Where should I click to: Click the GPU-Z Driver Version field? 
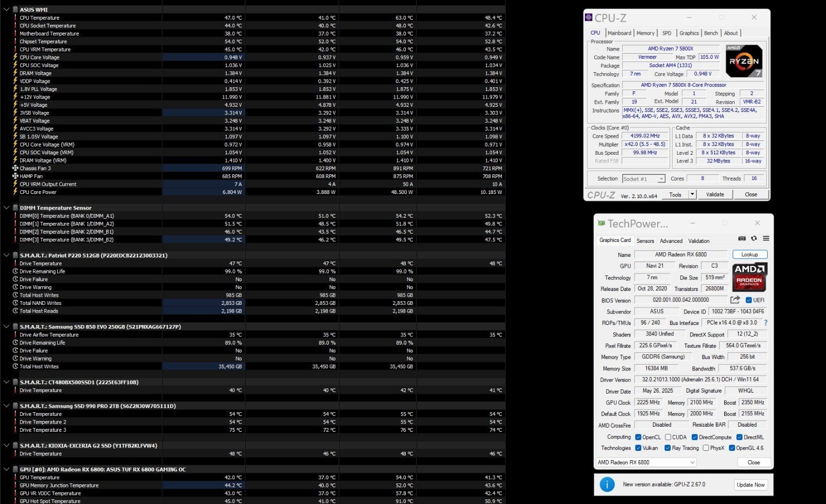701,380
